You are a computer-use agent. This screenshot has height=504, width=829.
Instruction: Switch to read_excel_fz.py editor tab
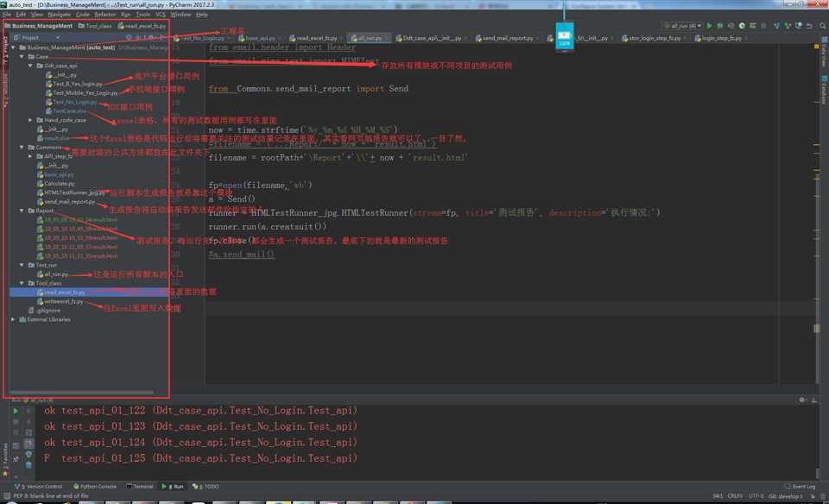tap(316, 38)
